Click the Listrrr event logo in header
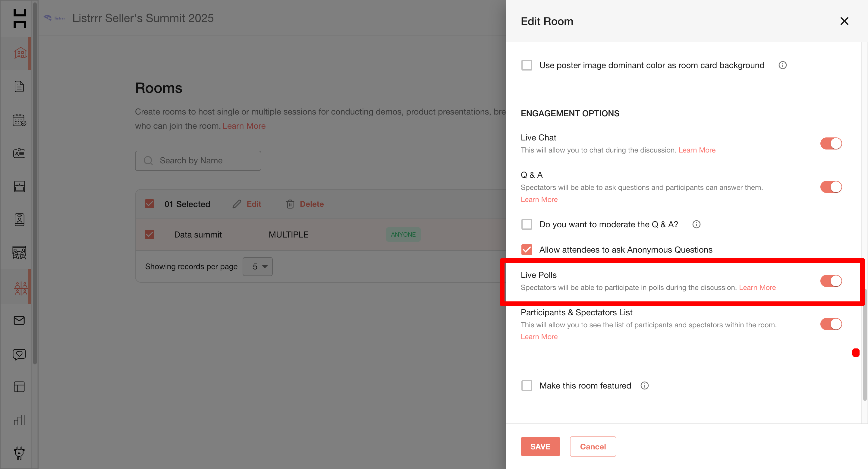868x469 pixels. click(54, 18)
